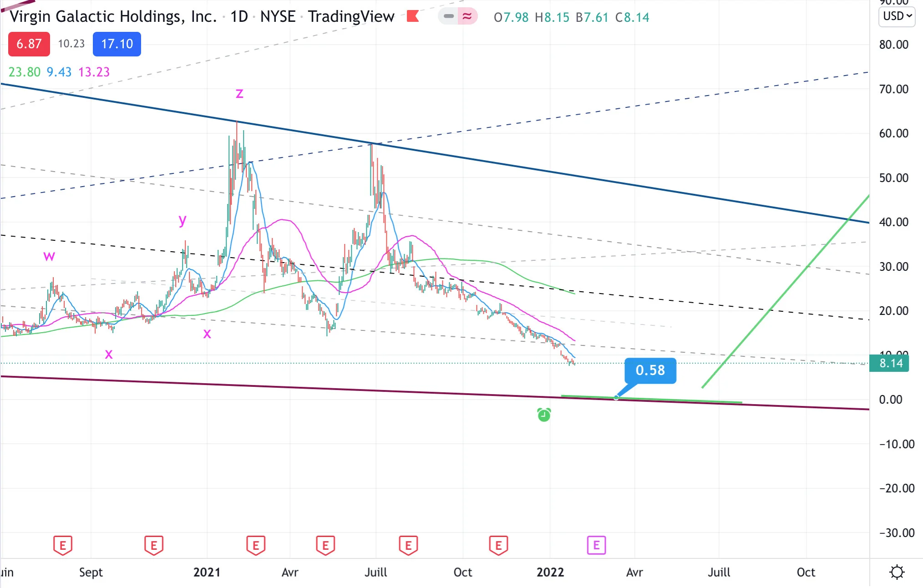The width and height of the screenshot is (923, 588).
Task: Click the pink indicator value 13.23
Action: [94, 72]
